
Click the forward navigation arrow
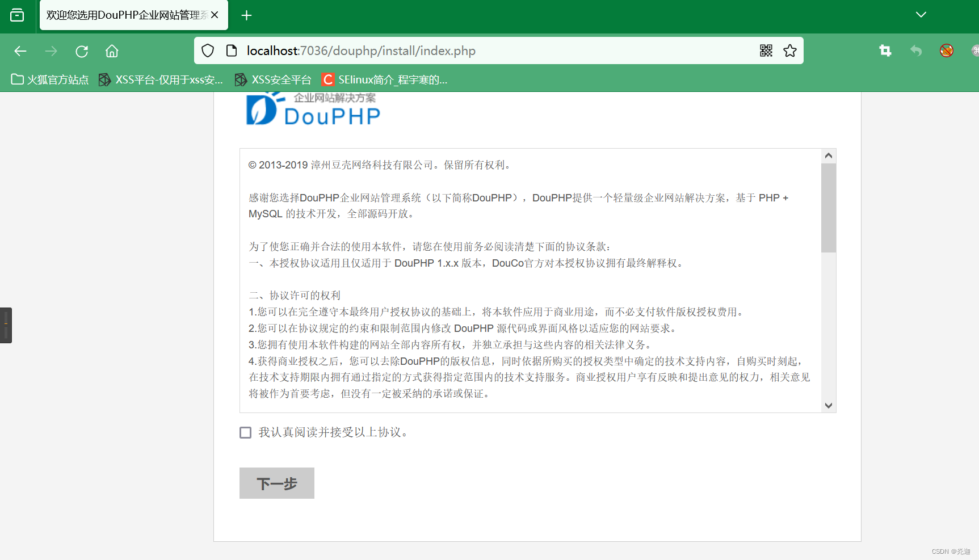[x=51, y=51]
